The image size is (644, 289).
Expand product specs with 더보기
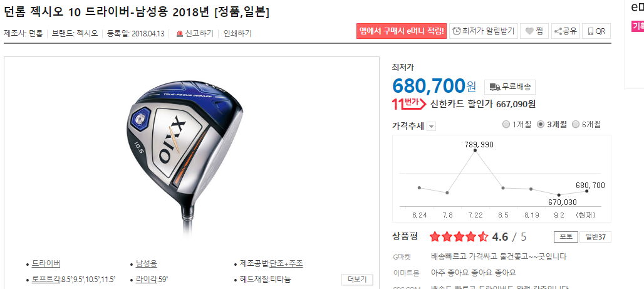point(357,280)
